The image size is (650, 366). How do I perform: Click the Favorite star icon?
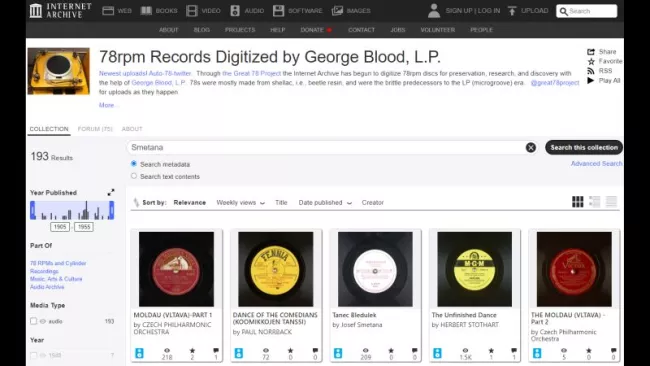coord(591,61)
